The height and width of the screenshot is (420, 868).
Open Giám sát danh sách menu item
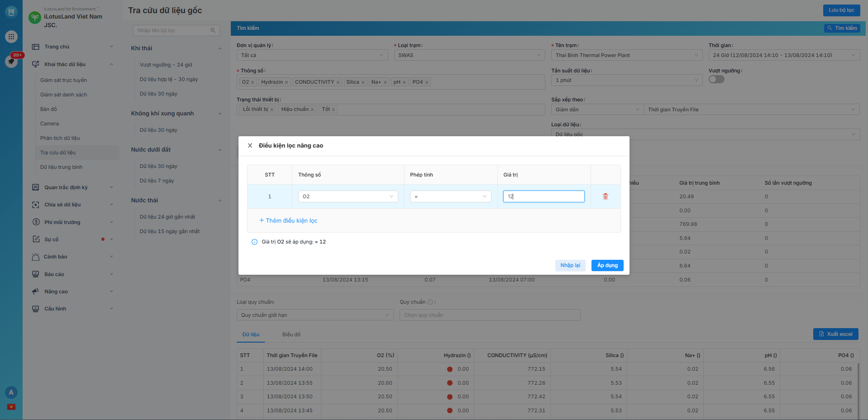click(x=63, y=95)
